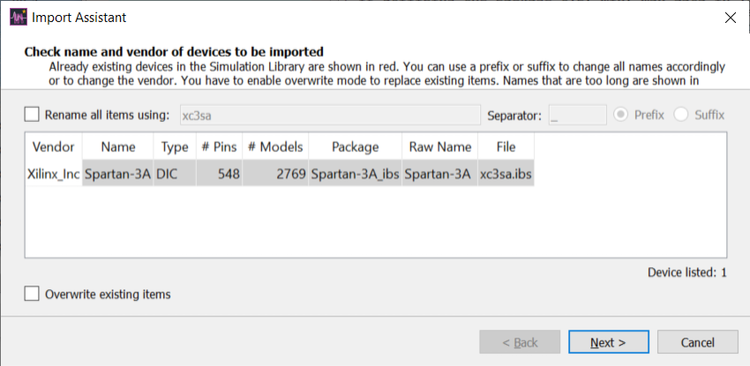
Task: Click the rename text field with xc3sa
Action: pyautogui.click(x=330, y=115)
